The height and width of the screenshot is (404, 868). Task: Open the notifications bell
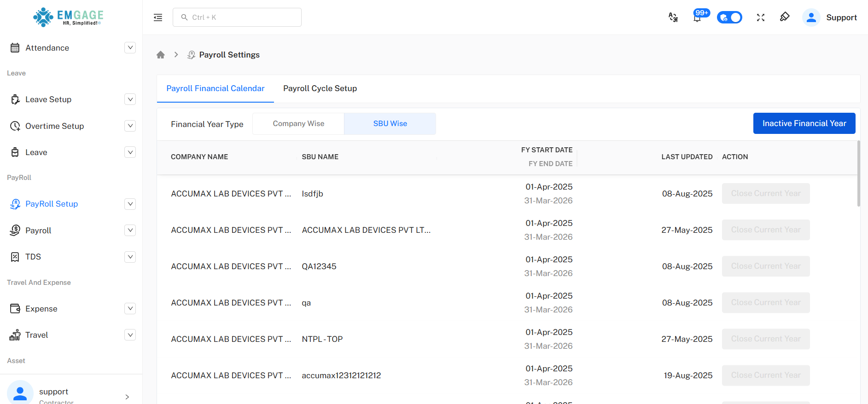[x=697, y=18]
